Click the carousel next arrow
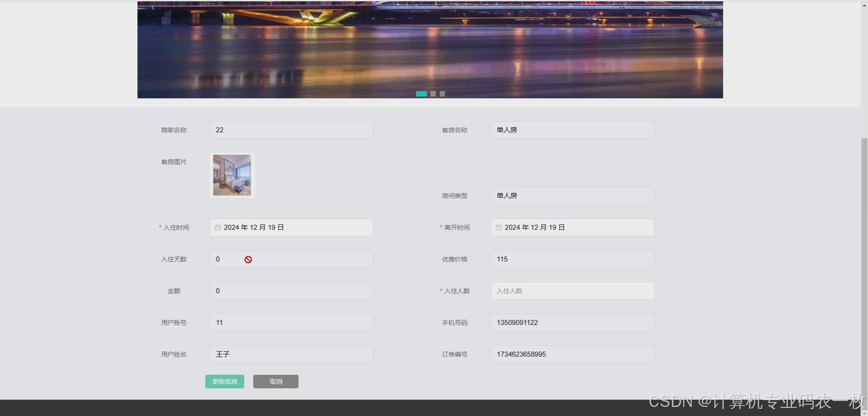This screenshot has height=416, width=868. point(708,7)
